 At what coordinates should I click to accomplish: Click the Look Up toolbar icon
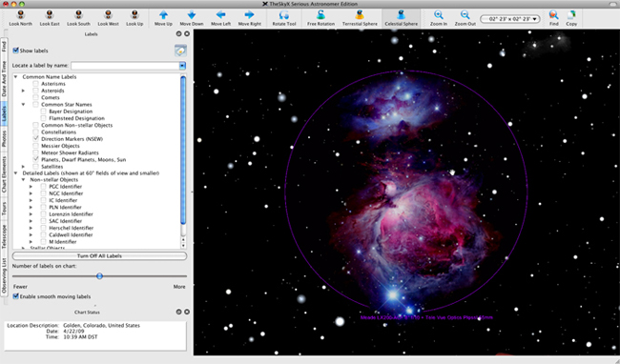coord(134,15)
